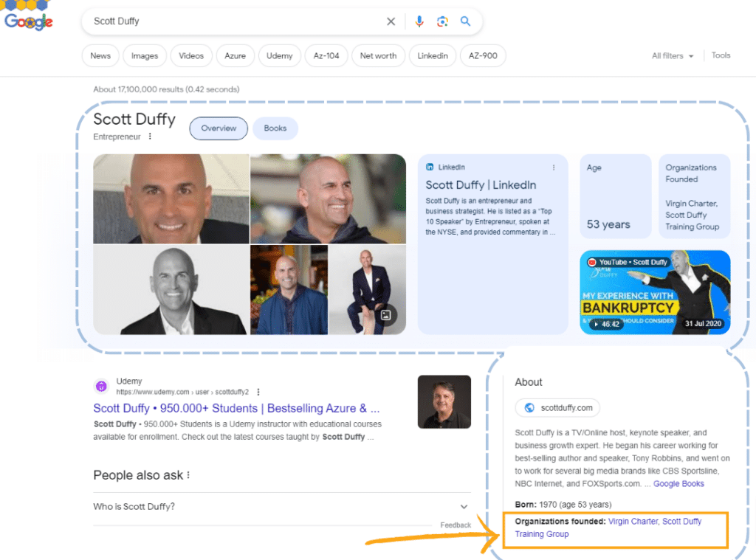Click the more images icon
Viewport: 756px width, 560px height.
click(x=385, y=315)
